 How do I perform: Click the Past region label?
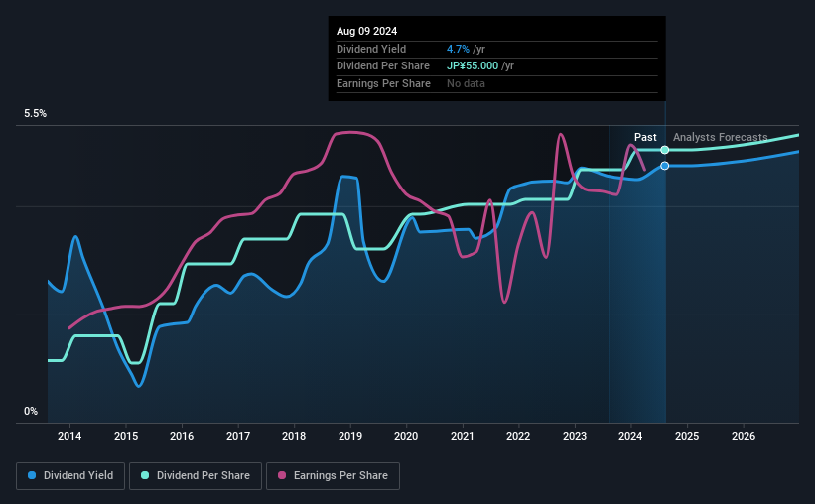(x=645, y=137)
